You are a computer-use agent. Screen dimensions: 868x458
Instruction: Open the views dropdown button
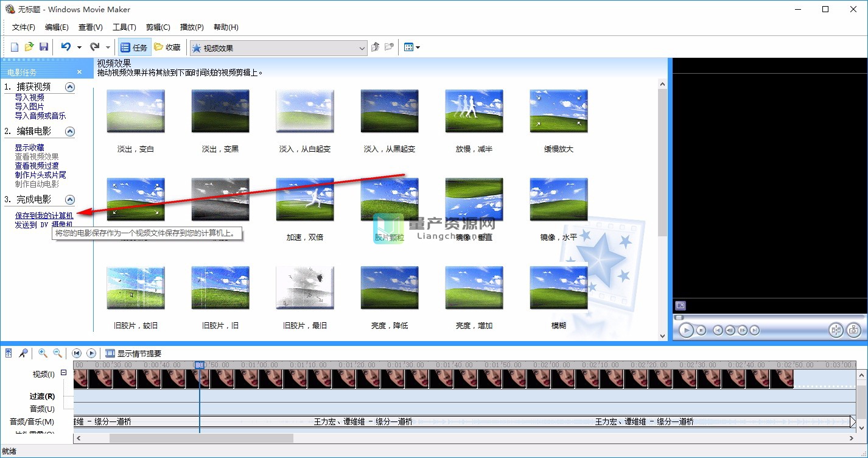tap(412, 47)
